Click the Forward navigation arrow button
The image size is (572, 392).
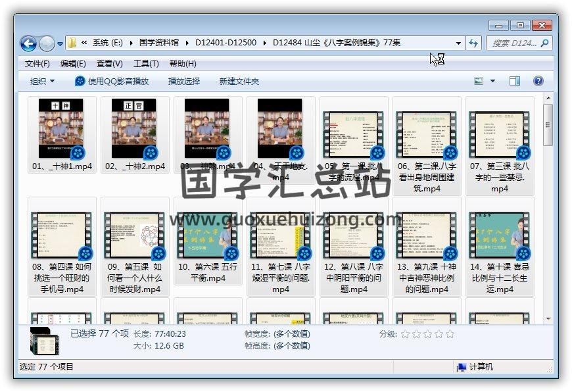pyautogui.click(x=47, y=44)
